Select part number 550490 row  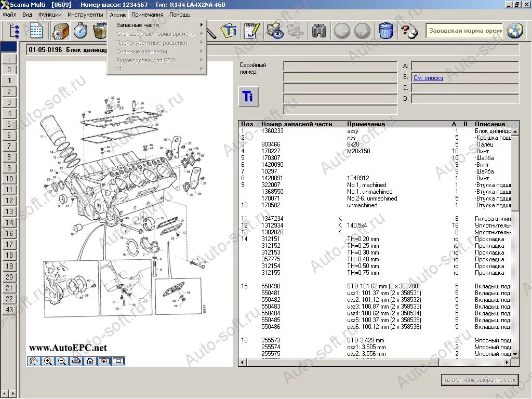[x=376, y=286]
